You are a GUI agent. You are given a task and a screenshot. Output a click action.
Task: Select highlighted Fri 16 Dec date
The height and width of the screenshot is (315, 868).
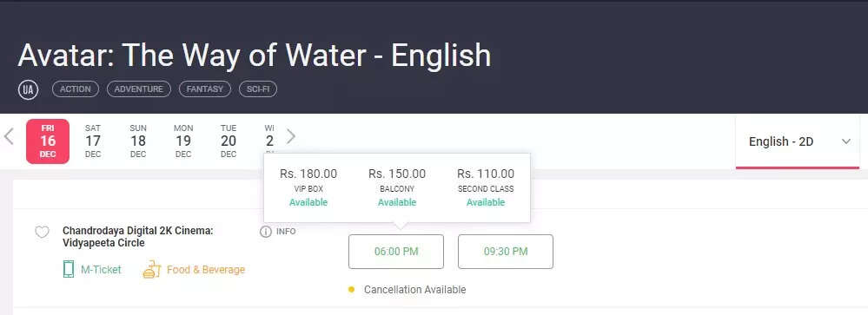coord(48,141)
